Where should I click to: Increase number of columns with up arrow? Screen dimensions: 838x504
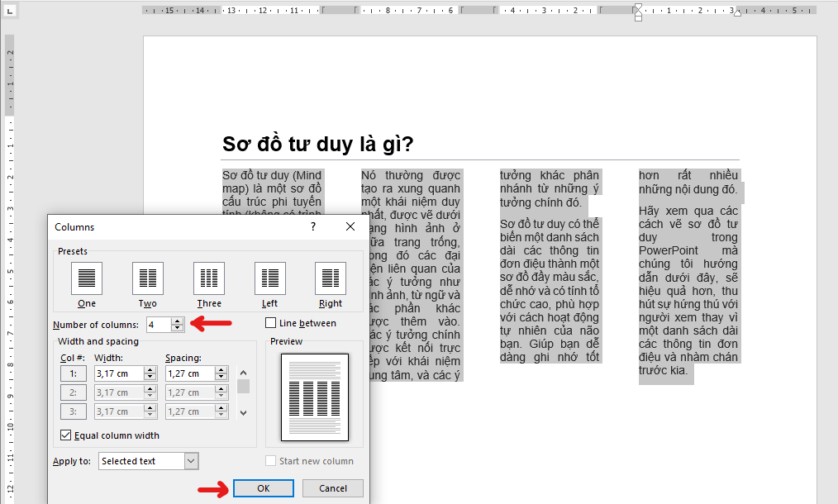click(177, 321)
